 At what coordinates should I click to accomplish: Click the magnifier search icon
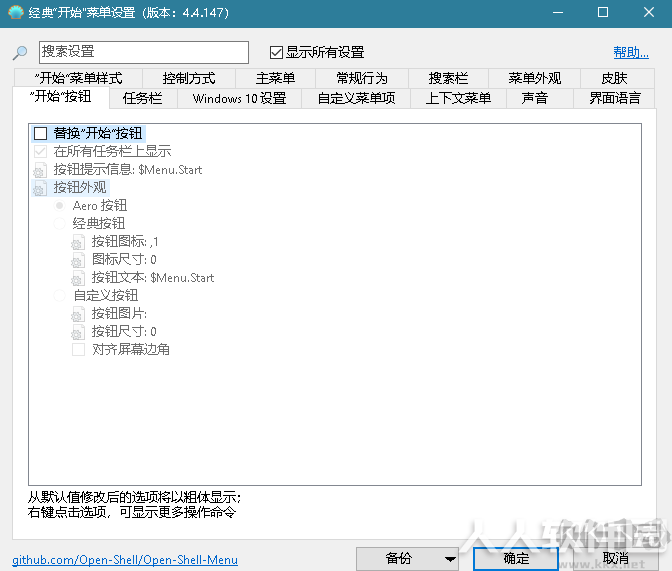coord(20,53)
